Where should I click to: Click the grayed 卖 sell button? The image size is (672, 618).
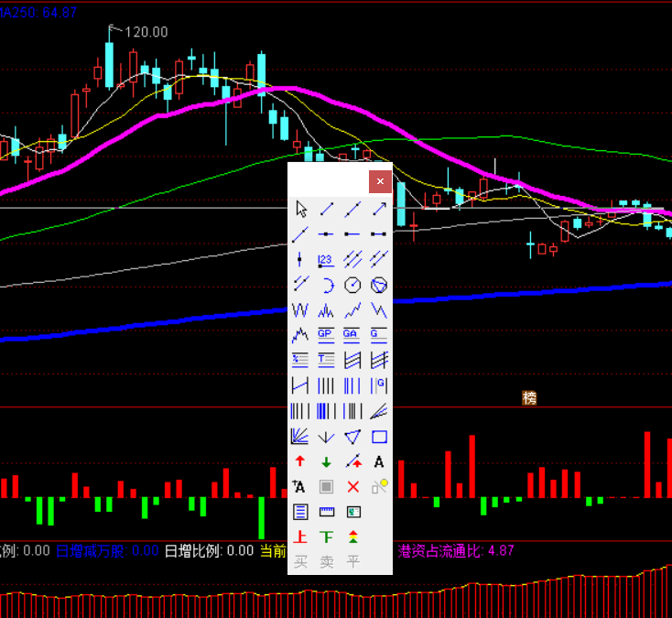click(x=327, y=562)
